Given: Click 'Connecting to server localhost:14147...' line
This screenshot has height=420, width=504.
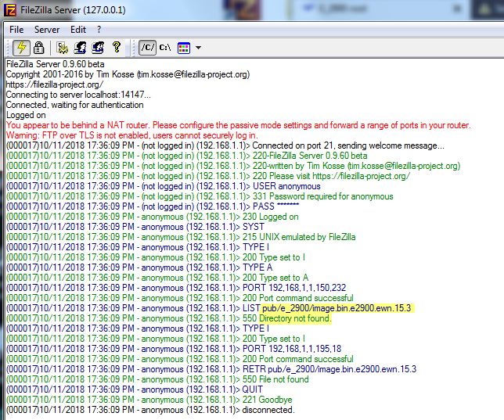Looking at the screenshot, I should [x=78, y=95].
